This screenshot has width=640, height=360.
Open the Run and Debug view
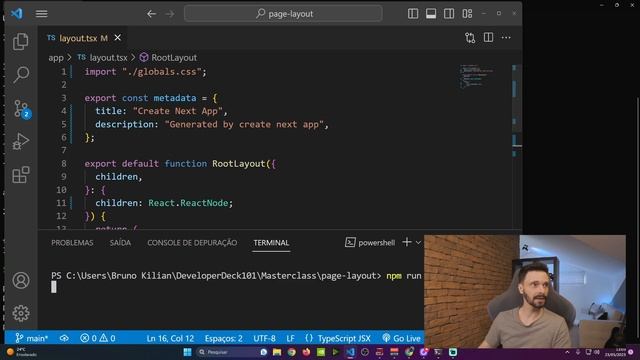[20, 142]
